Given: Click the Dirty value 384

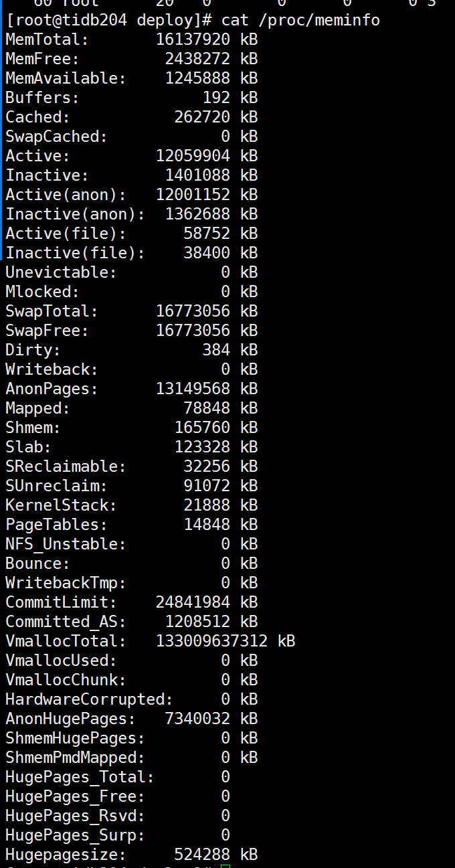Looking at the screenshot, I should (216, 350).
